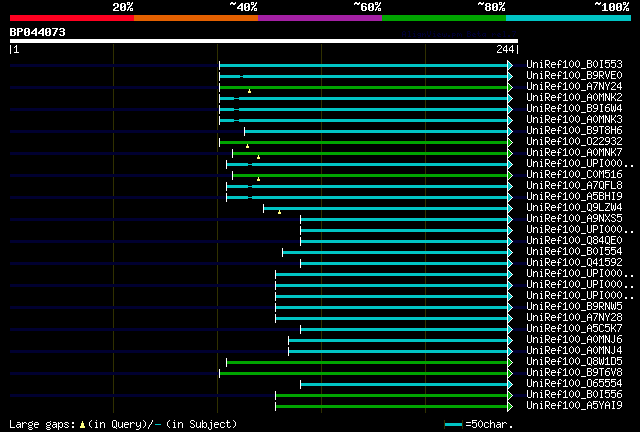640x432 pixels.
Task: Click the arrowhead ending UniRef100_B9T6V8 bar
Action: point(510,374)
